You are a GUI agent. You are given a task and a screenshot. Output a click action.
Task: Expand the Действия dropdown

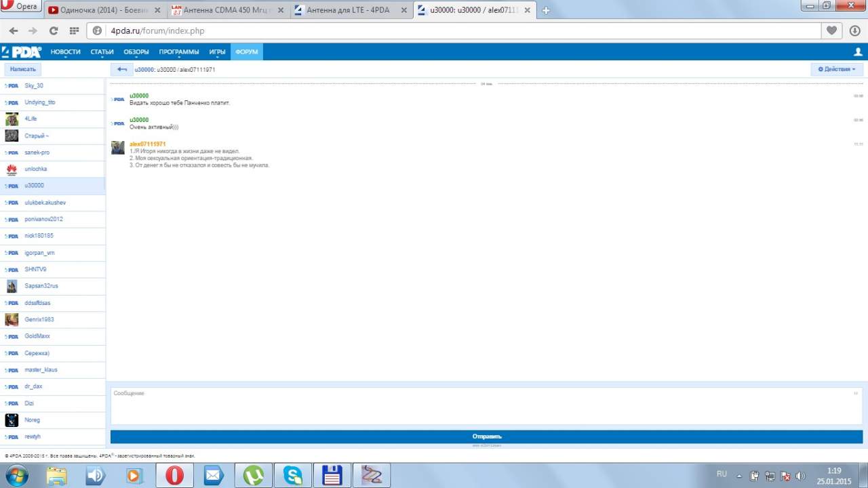click(837, 69)
